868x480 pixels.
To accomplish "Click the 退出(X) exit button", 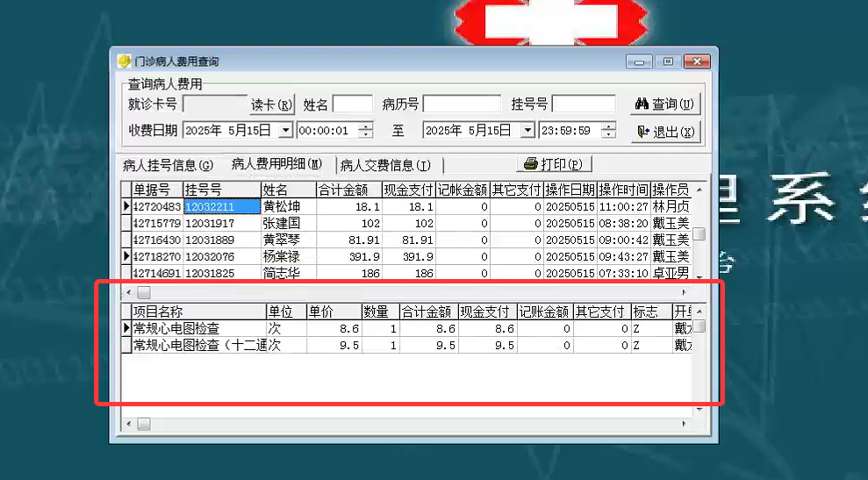I will (x=665, y=132).
